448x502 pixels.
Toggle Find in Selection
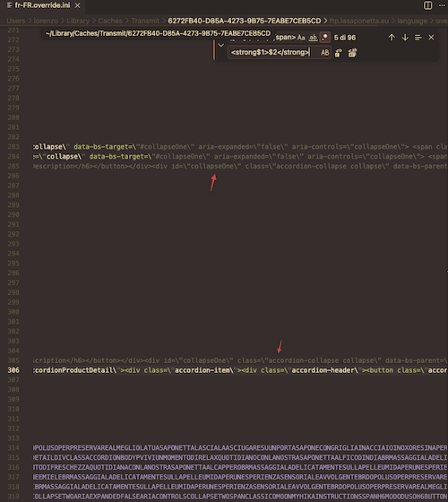coord(418,38)
